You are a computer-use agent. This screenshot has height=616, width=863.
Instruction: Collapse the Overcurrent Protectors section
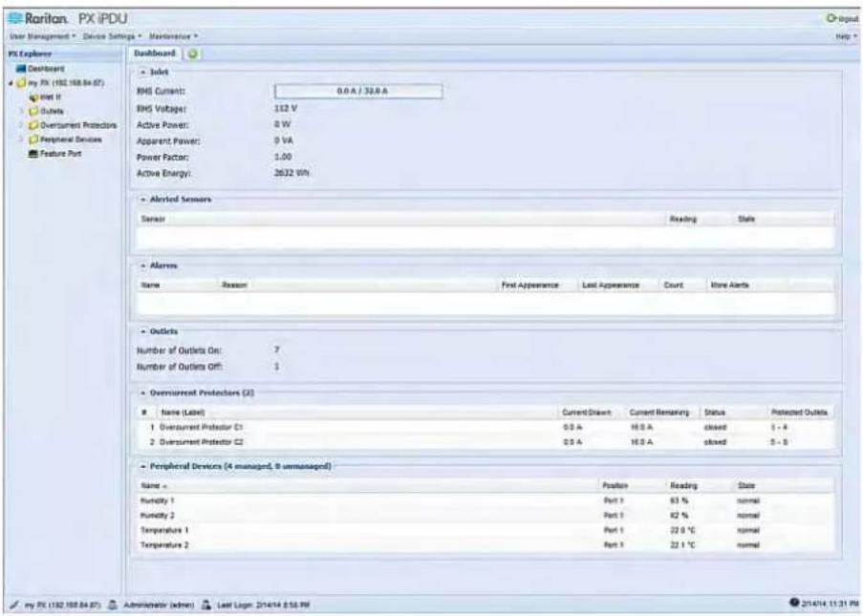click(143, 393)
